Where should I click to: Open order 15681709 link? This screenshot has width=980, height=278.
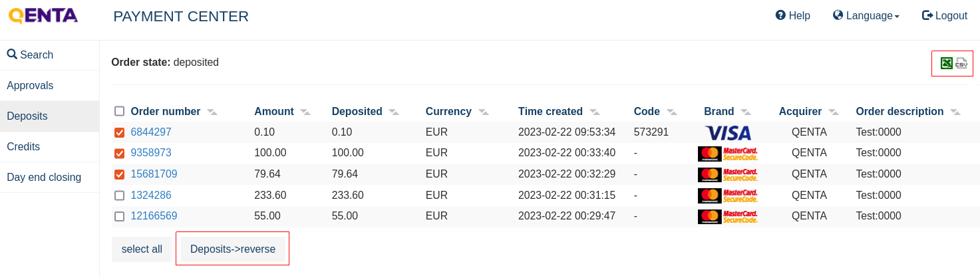coord(154,174)
